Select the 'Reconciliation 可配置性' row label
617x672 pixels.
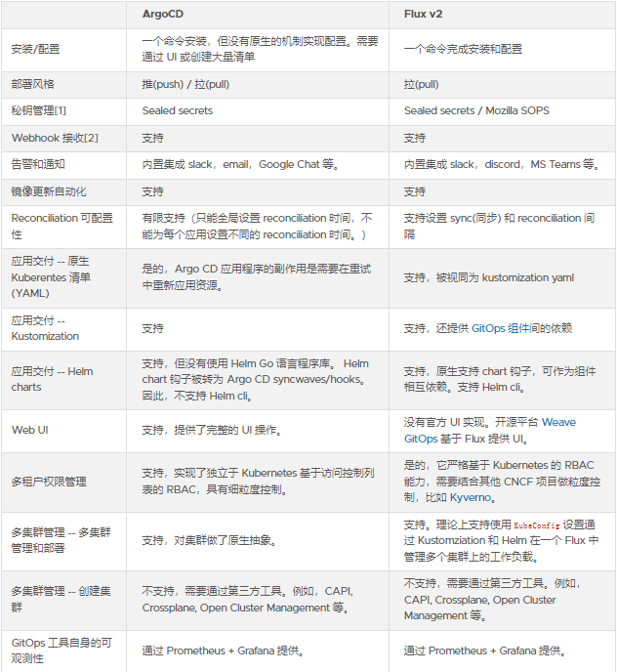coord(62,227)
